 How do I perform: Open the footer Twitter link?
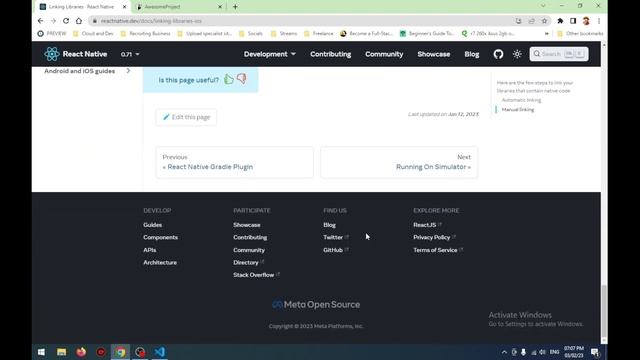coord(336,237)
